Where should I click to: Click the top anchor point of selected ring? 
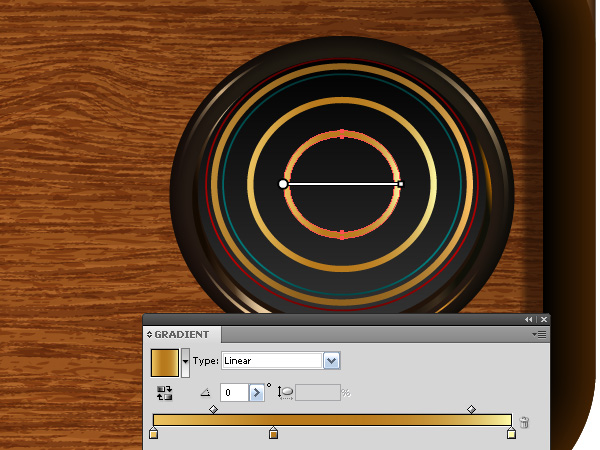(342, 133)
